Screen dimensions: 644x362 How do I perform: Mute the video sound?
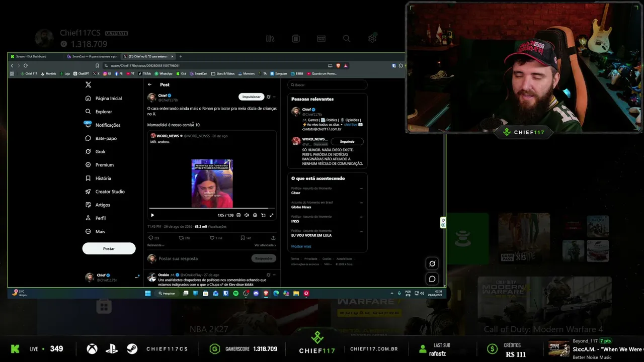(x=247, y=215)
